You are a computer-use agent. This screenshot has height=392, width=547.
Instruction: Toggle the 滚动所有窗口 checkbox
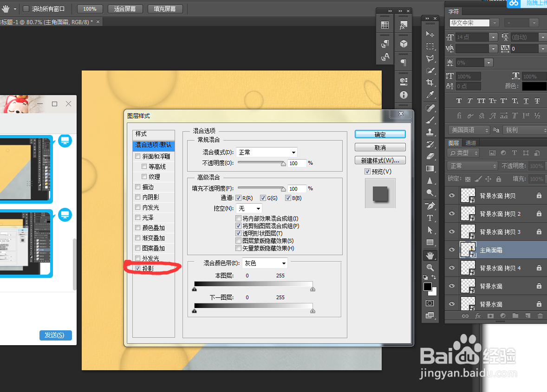coord(26,9)
